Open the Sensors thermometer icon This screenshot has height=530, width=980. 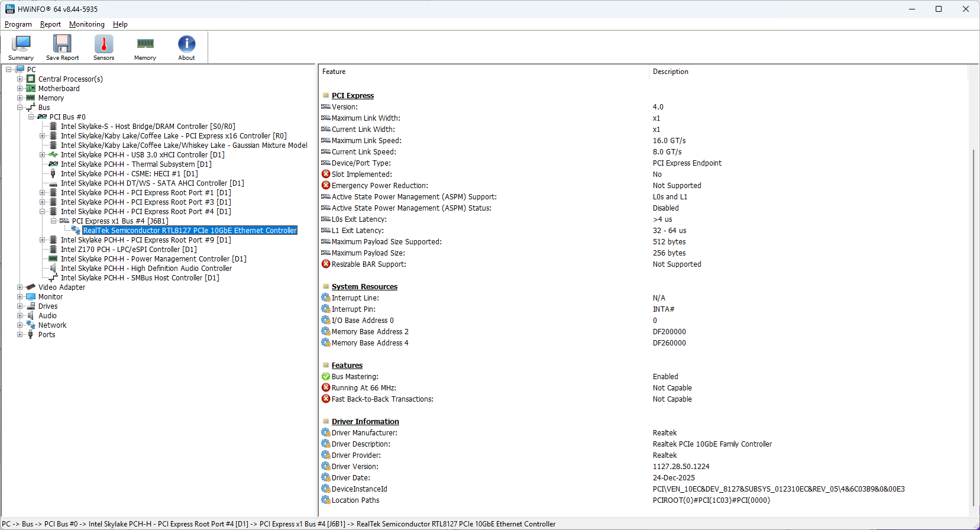[104, 44]
